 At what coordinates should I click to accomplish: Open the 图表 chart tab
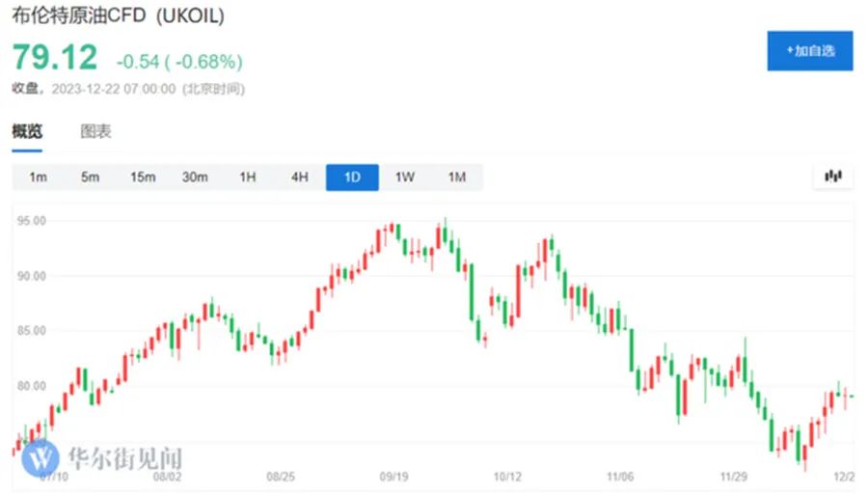click(95, 131)
